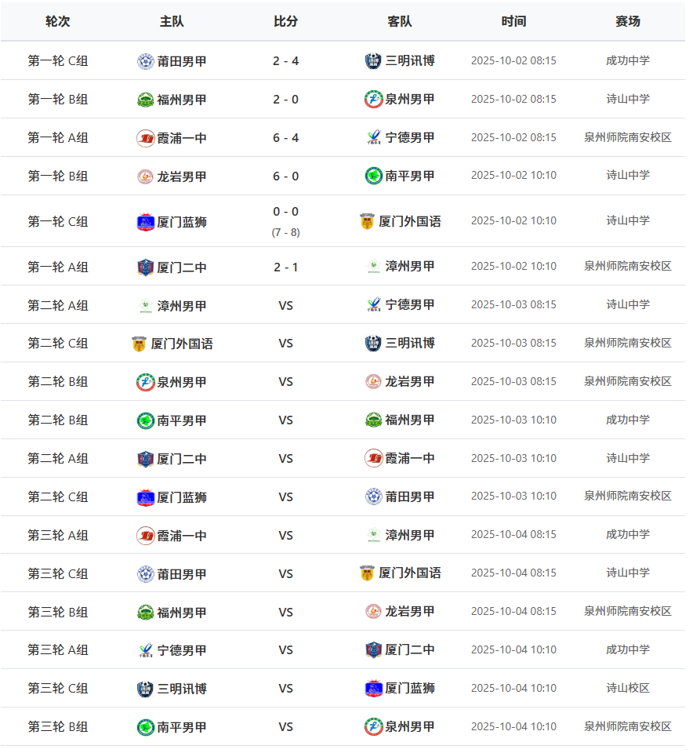Open the 2 - 4 score detail
This screenshot has width=700, height=753.
(x=285, y=60)
